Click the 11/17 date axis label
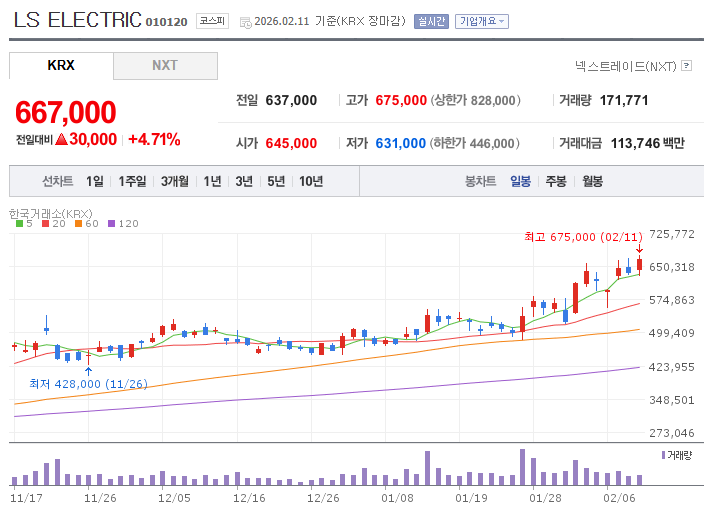704x512 pixels. [26, 498]
